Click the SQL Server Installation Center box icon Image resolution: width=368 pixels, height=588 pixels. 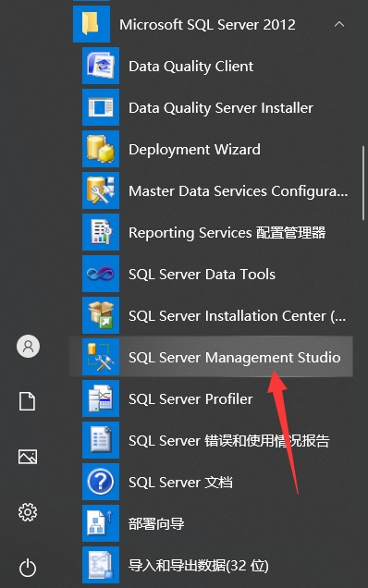coord(101,315)
